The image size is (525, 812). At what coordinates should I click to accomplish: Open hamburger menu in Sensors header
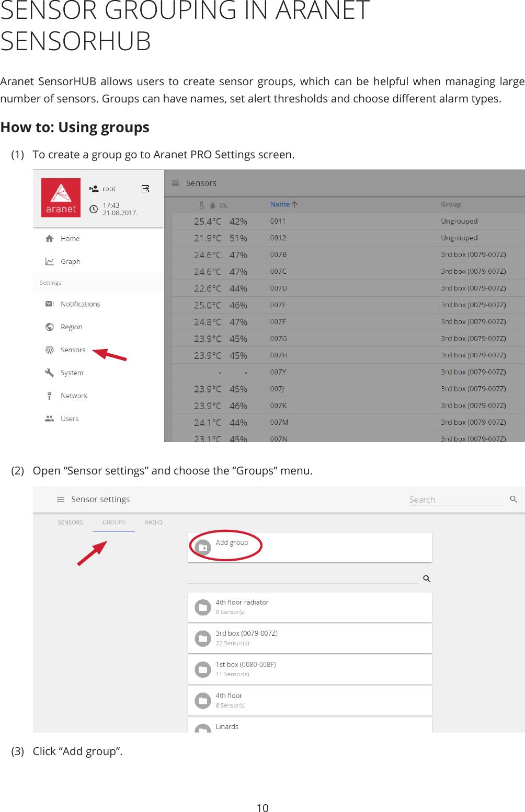(176, 183)
